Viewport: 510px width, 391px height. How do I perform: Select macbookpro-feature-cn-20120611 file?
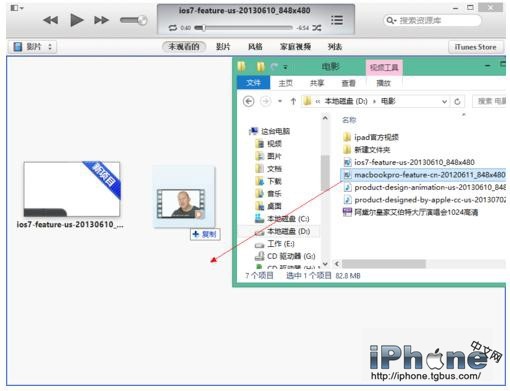tap(424, 175)
